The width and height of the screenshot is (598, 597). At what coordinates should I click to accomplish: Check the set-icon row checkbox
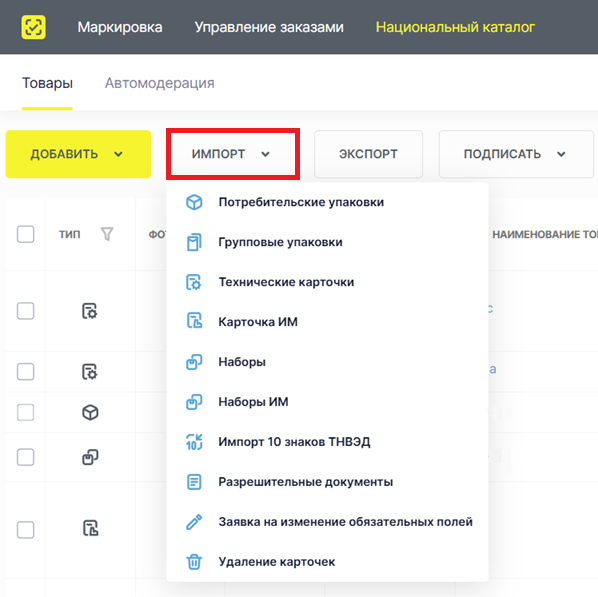tap(26, 457)
